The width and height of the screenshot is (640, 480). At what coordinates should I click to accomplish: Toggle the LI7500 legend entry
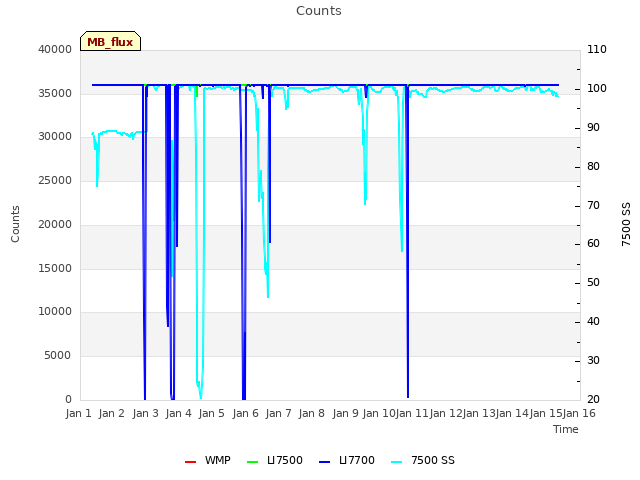pos(275,460)
